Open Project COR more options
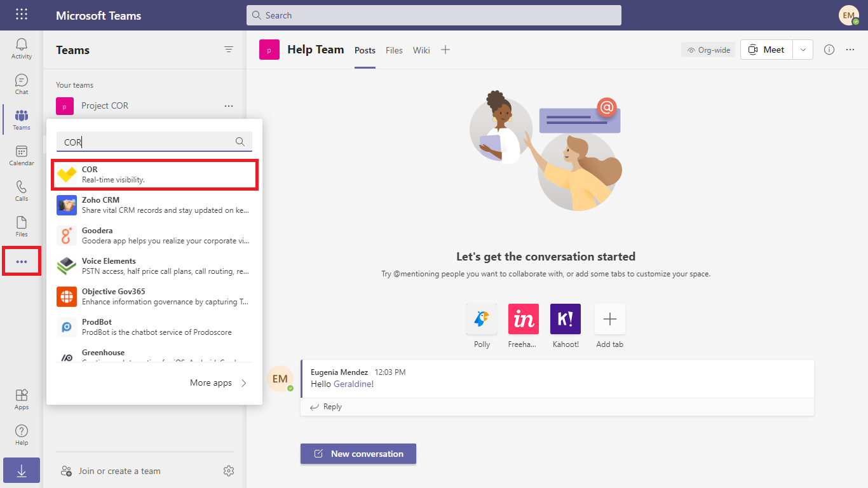Viewport: 868px width, 488px height. 229,106
